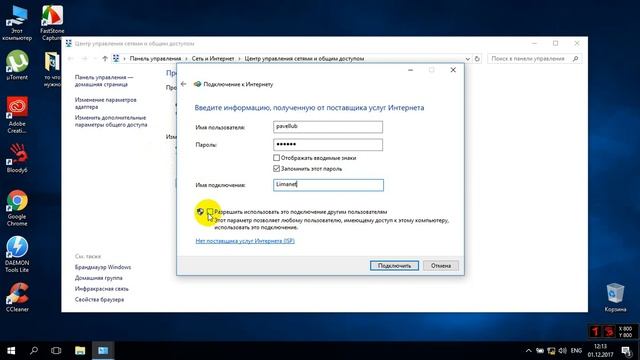Click the Up arrow in Control Panel navigation
The height and width of the screenshot is (360, 640).
pyautogui.click(x=105, y=59)
